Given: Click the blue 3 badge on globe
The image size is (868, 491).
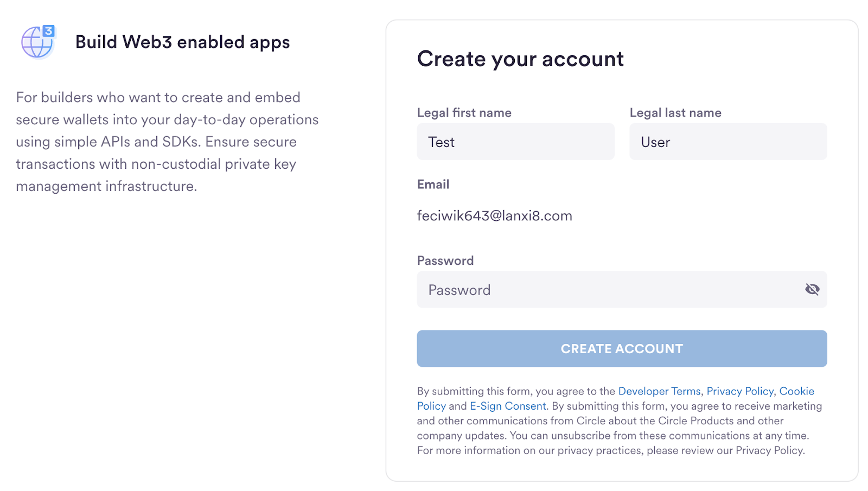Looking at the screenshot, I should pyautogui.click(x=49, y=31).
